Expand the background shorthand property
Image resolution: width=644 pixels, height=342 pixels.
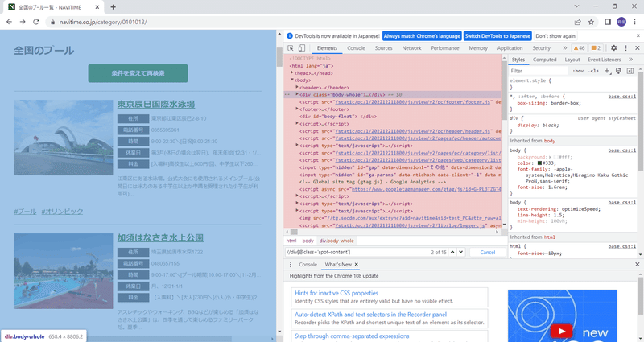(x=550, y=157)
